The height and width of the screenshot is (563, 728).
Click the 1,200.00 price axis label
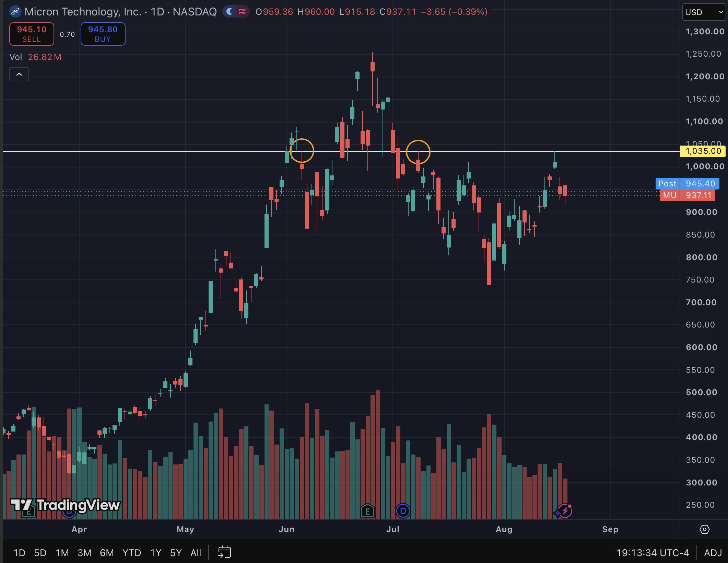coord(705,77)
